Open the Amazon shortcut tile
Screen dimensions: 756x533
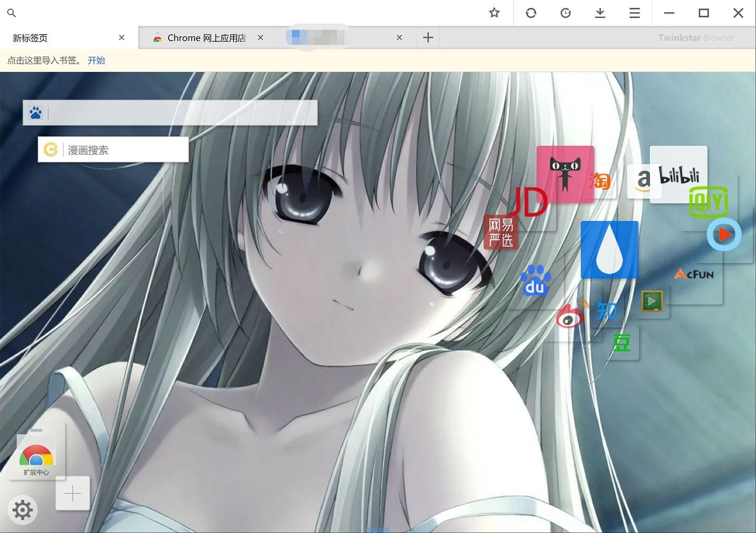(x=644, y=181)
